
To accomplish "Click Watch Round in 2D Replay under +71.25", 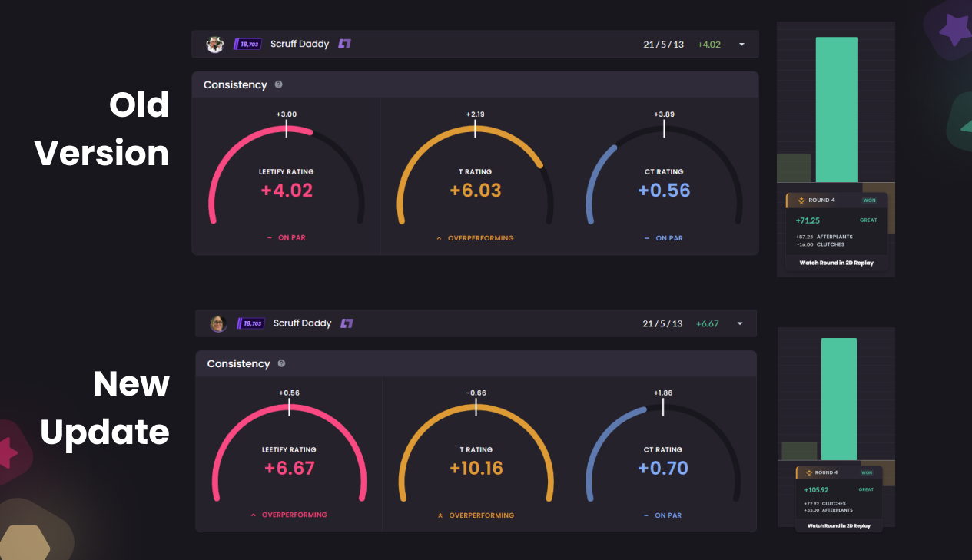I will (836, 263).
